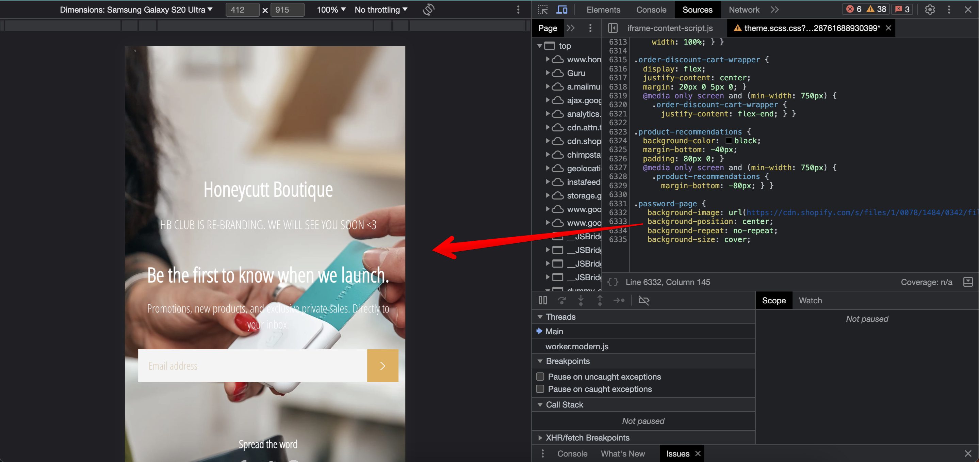Select the storage.g tree item

584,196
